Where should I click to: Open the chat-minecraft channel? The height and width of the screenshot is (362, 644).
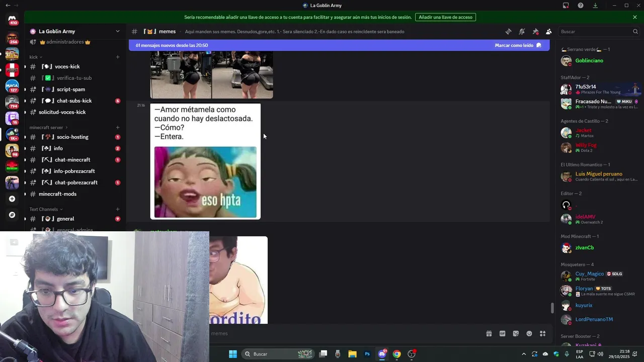tap(75, 160)
